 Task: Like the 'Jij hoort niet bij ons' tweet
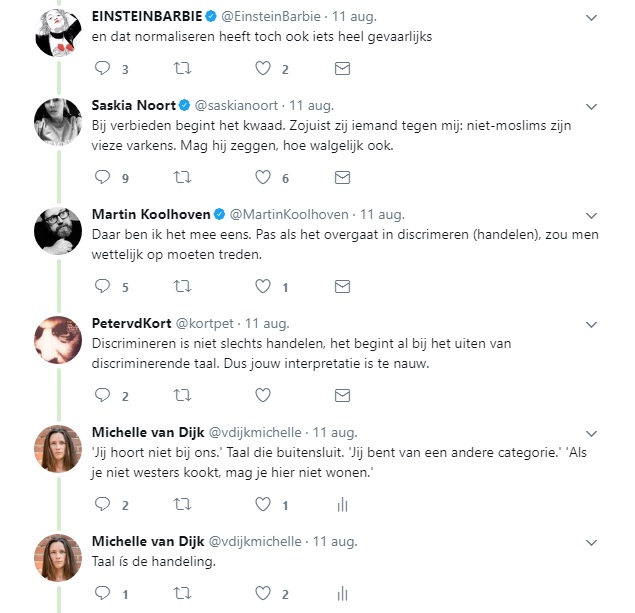pos(263,504)
